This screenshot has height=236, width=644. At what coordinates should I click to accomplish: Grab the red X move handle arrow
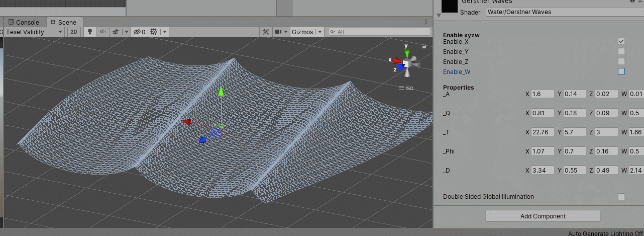coord(186,121)
